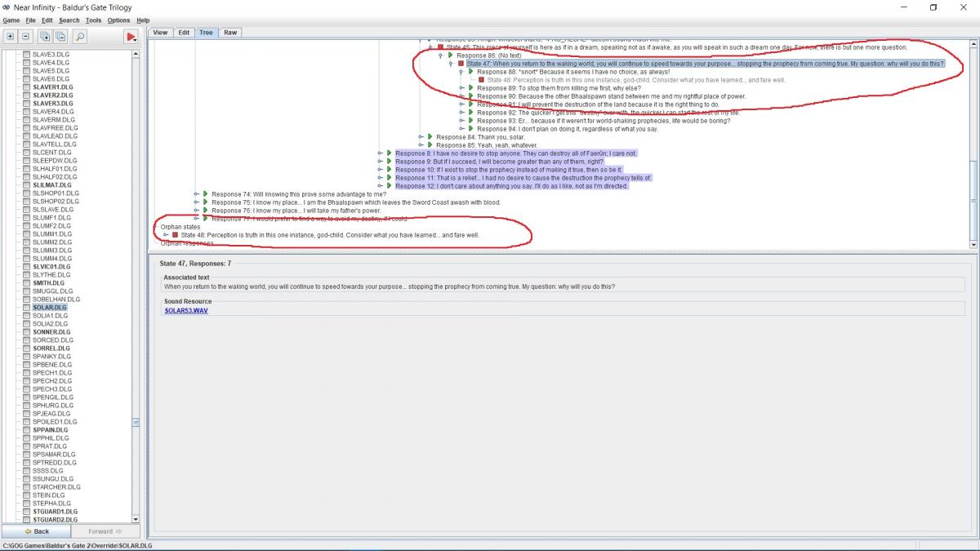Switch to the View tab
This screenshot has width=980, height=551.
pyautogui.click(x=160, y=33)
